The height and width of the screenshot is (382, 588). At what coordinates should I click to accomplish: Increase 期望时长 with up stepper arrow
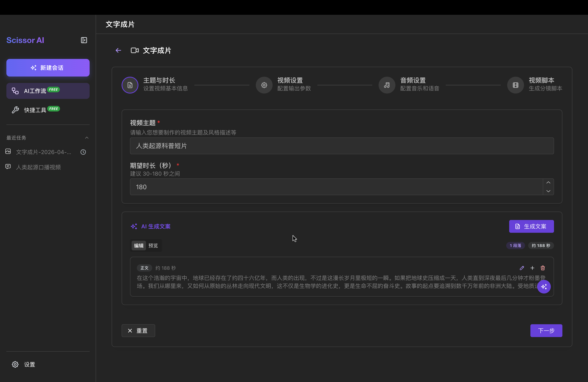548,182
